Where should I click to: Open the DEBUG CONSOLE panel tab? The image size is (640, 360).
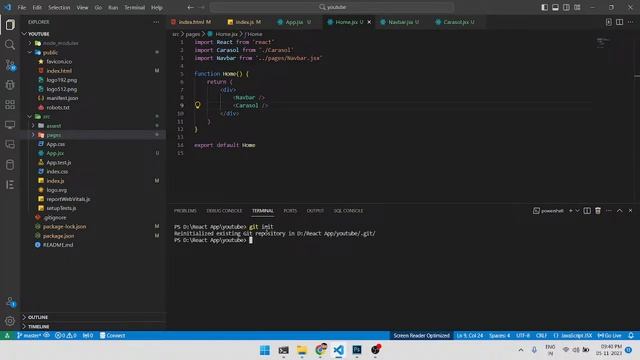[224, 211]
